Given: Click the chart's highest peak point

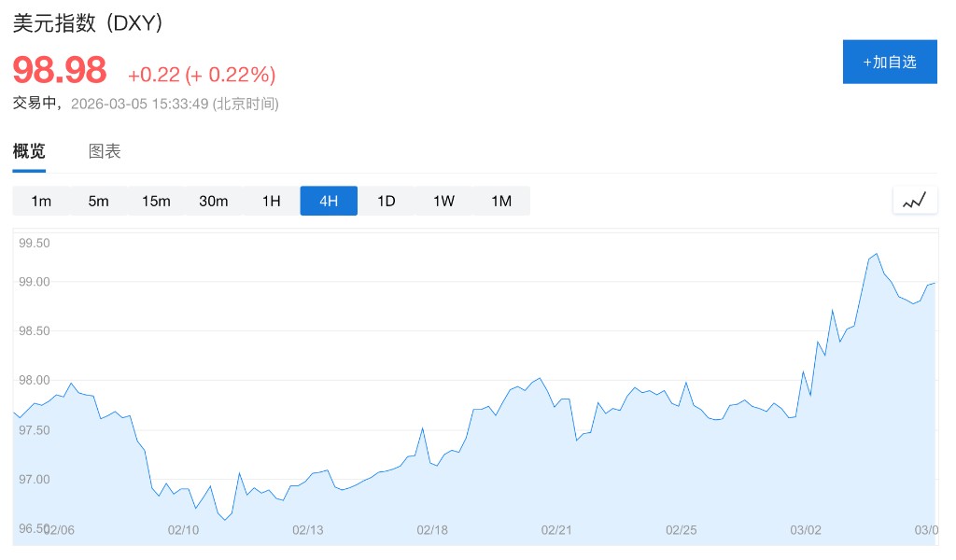Looking at the screenshot, I should [x=876, y=254].
